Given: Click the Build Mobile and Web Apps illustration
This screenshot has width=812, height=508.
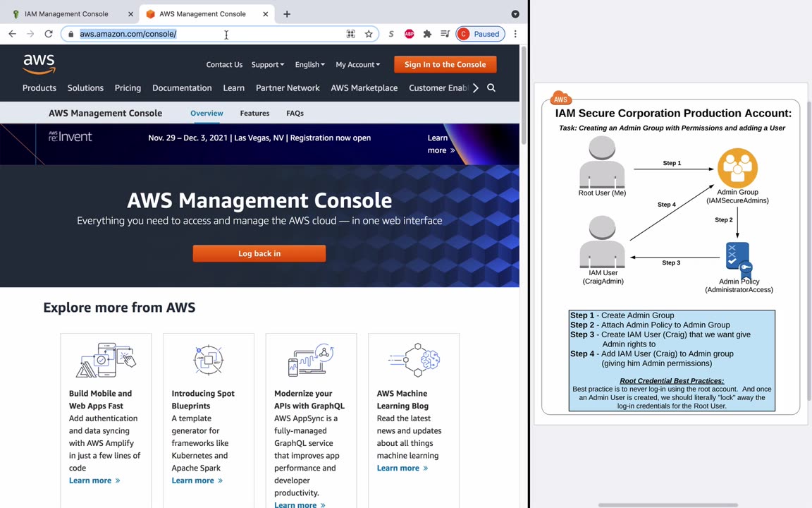Looking at the screenshot, I should [106, 360].
